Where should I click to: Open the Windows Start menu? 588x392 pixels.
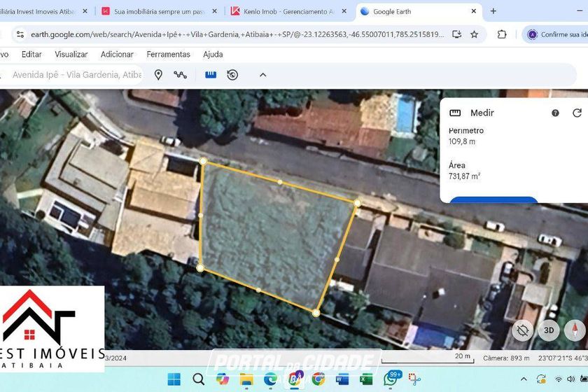pyautogui.click(x=174, y=379)
